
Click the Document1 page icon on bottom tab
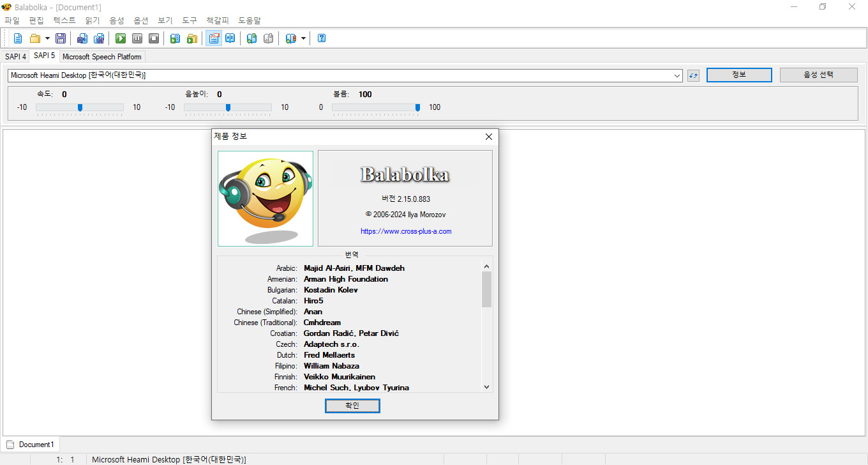click(x=10, y=445)
